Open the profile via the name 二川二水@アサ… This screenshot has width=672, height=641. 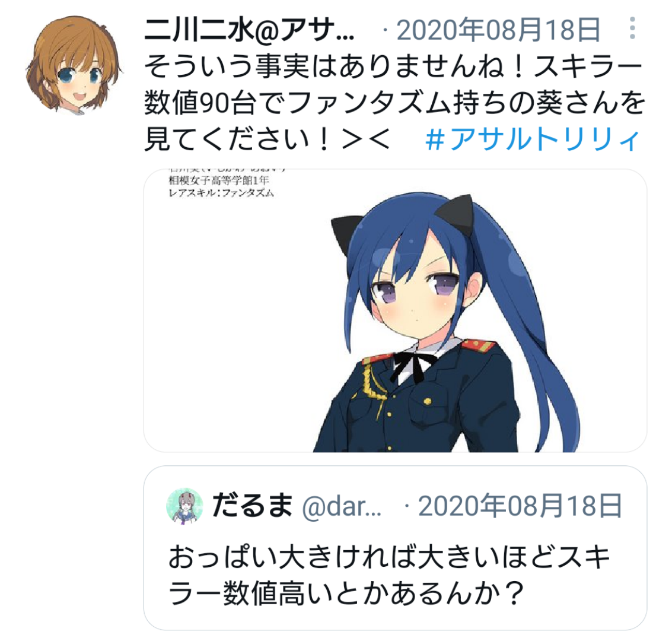pos(250,30)
